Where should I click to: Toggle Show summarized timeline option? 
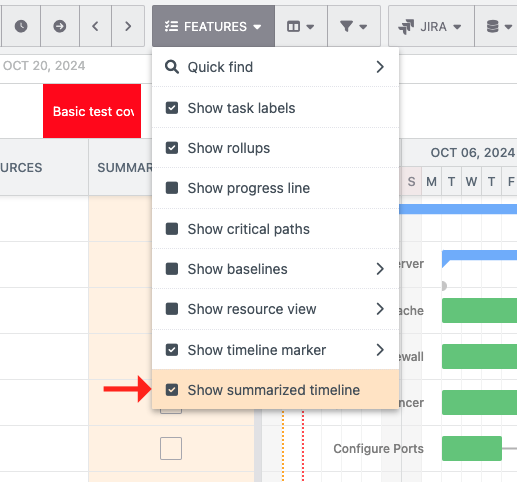[275, 389]
